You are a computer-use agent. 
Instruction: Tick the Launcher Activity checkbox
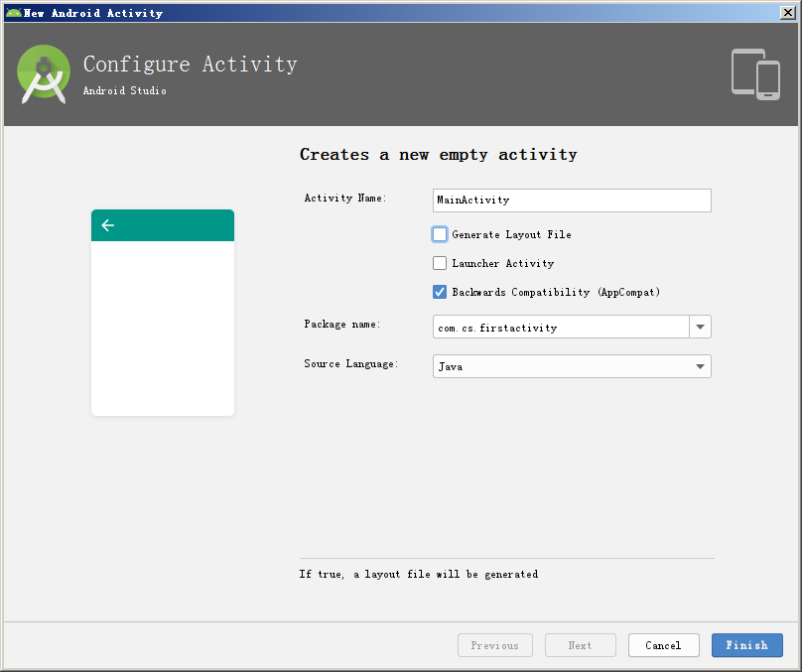[x=440, y=263]
